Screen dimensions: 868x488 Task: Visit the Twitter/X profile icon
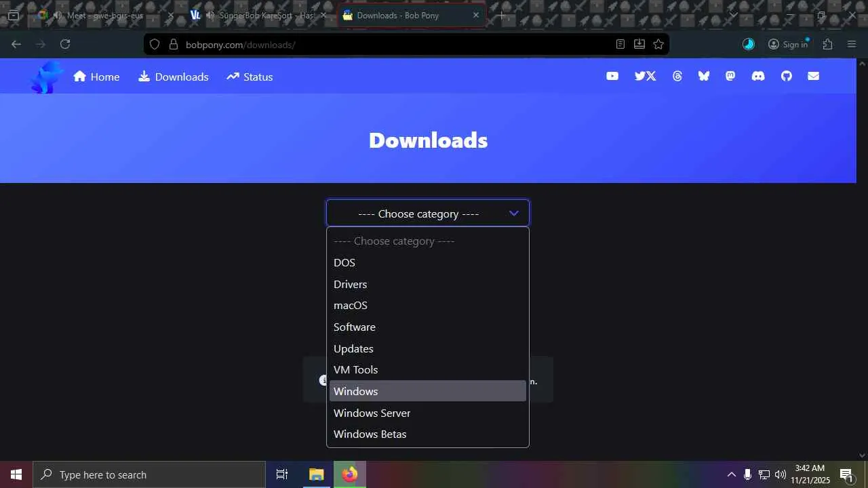pos(645,77)
